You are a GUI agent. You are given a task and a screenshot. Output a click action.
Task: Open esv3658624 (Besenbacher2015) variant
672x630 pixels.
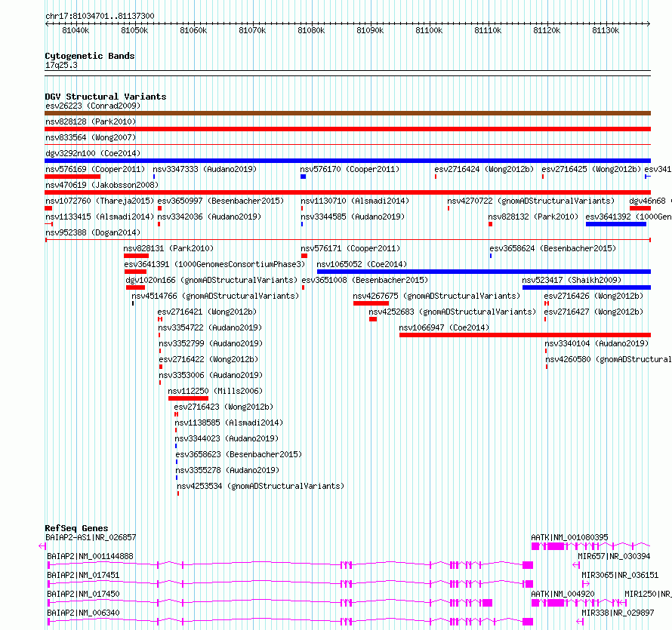pyautogui.click(x=553, y=248)
